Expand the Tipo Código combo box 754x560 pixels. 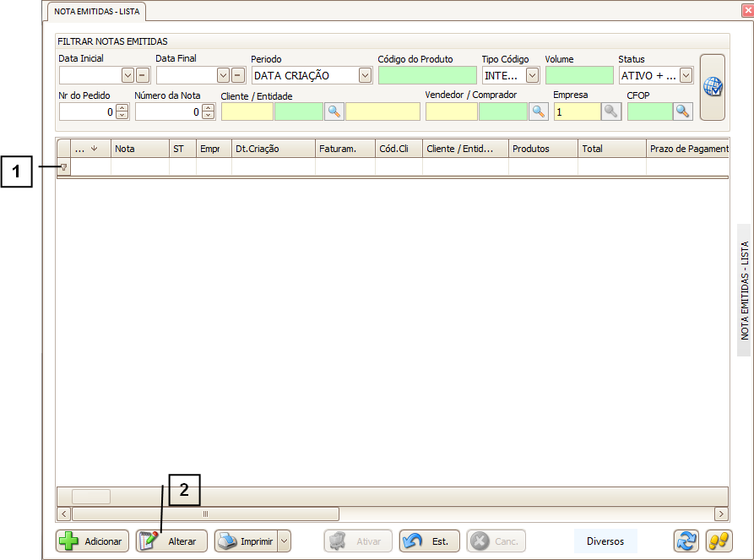532,75
